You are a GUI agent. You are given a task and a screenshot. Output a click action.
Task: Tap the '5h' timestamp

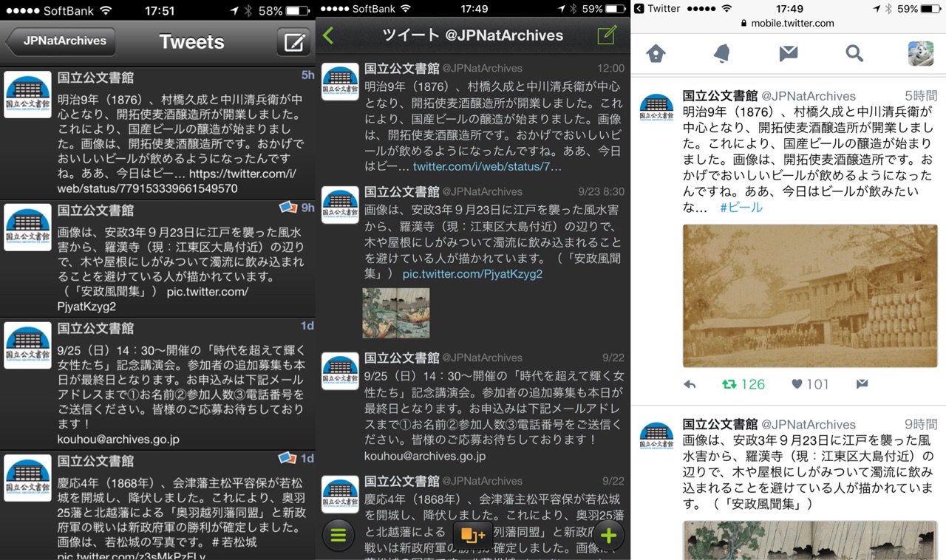[x=307, y=75]
